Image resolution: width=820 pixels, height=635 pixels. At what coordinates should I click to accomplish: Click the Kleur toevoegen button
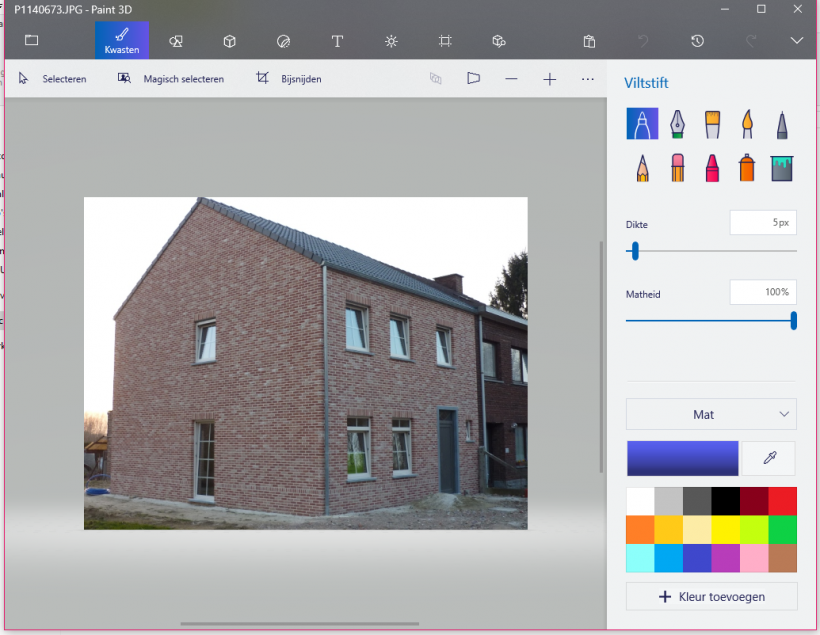[x=711, y=596]
